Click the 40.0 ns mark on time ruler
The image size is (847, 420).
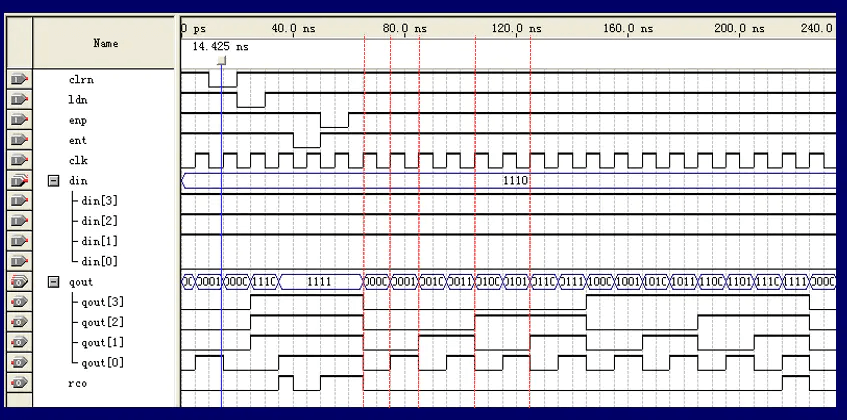pos(293,28)
